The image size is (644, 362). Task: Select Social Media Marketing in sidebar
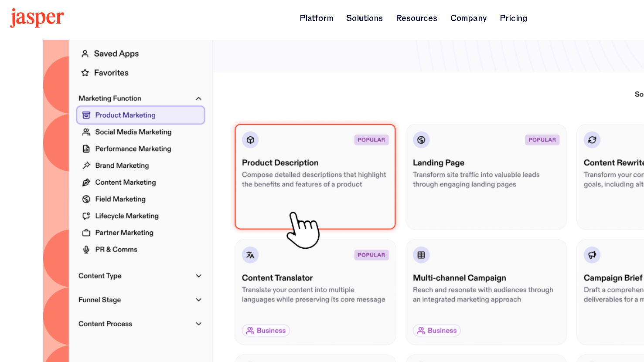click(x=133, y=132)
